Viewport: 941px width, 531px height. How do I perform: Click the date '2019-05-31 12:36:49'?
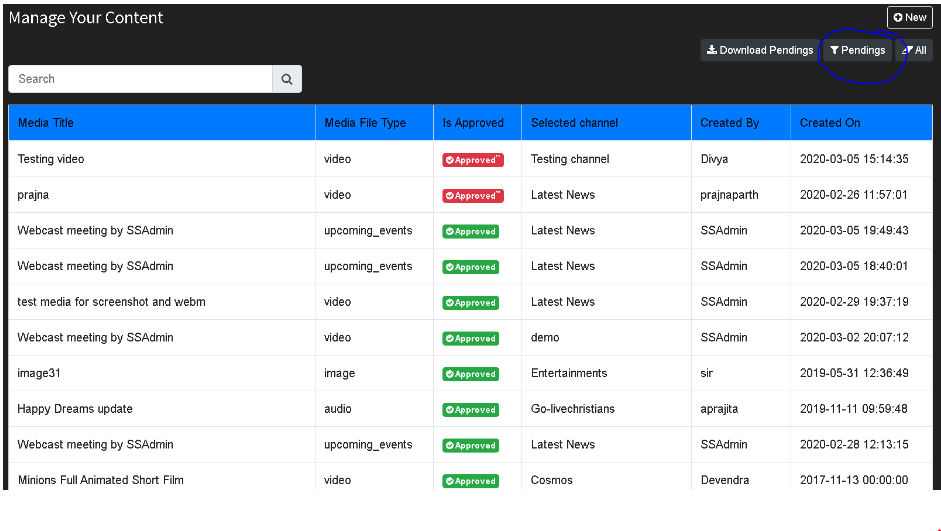(x=854, y=373)
